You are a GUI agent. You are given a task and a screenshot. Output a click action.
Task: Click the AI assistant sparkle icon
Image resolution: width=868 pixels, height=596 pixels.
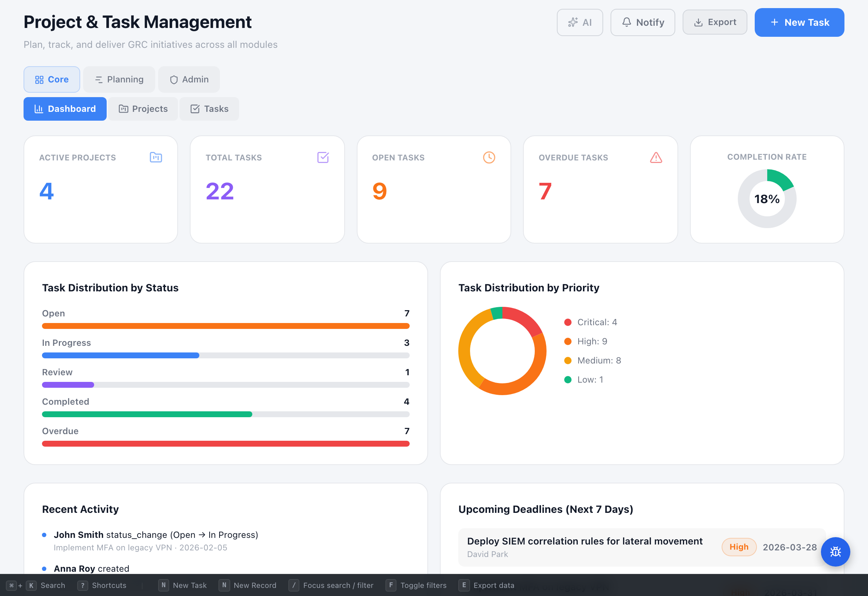(573, 22)
